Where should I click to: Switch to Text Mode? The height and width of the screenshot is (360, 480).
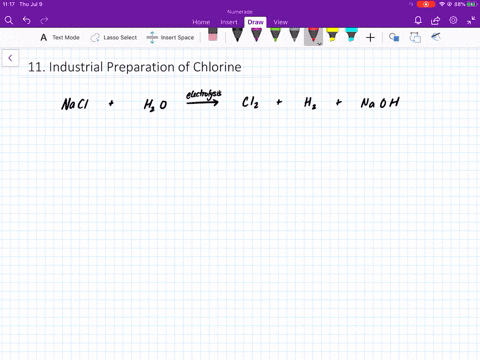pos(60,37)
